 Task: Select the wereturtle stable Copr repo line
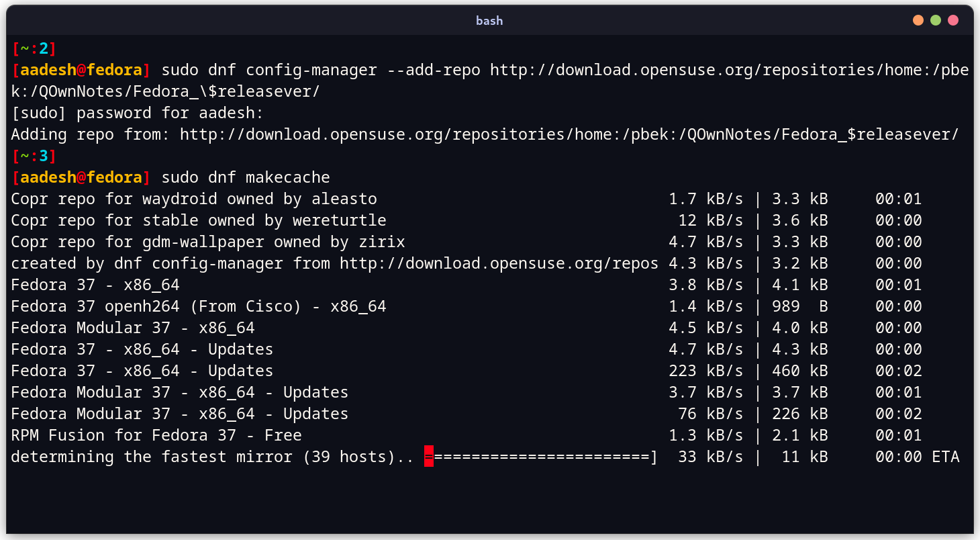pyautogui.click(x=199, y=220)
